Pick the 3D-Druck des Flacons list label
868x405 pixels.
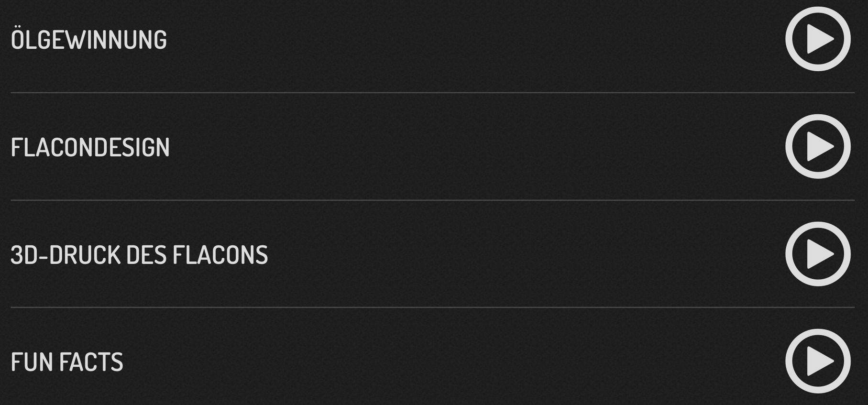[139, 255]
